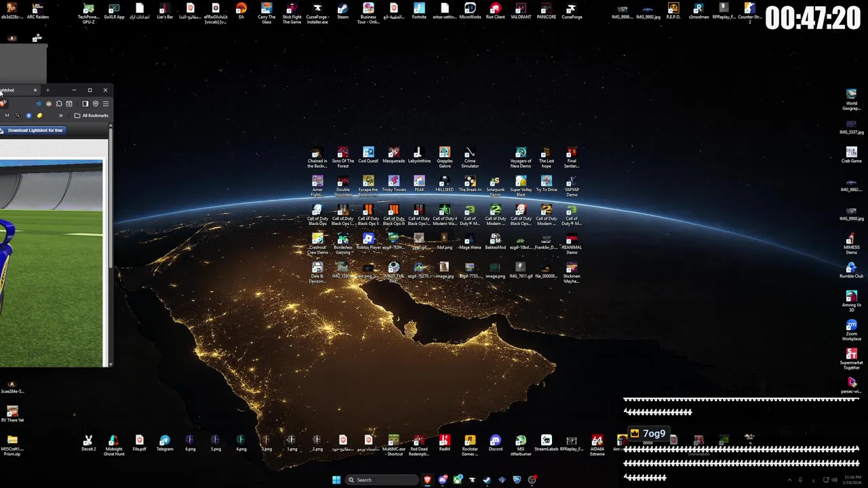
Task: Select the PEAK game icon
Action: coord(419,184)
